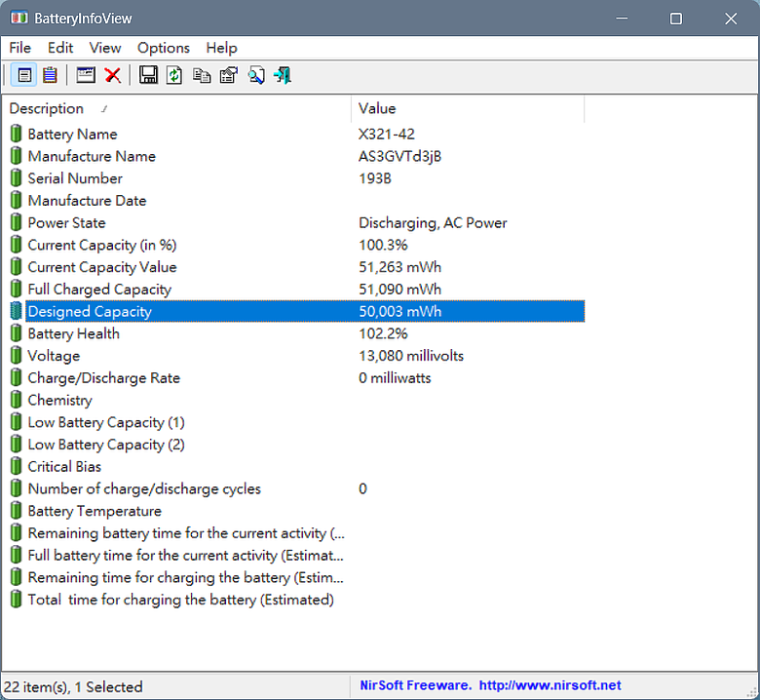Click the X321-42 battery name value
Viewport: 760px width, 700px height.
[386, 134]
